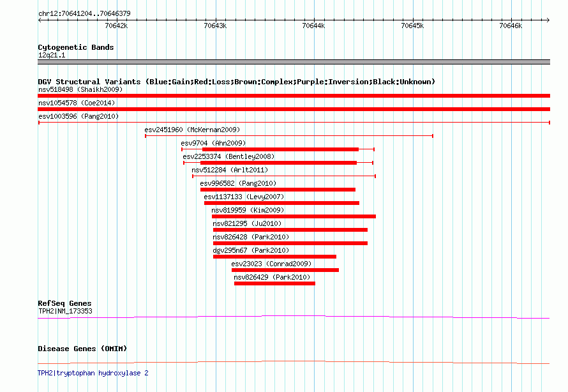568x392 pixels.
Task: Click the nsv819959 (Kim2009) variant bar
Action: click(x=294, y=216)
